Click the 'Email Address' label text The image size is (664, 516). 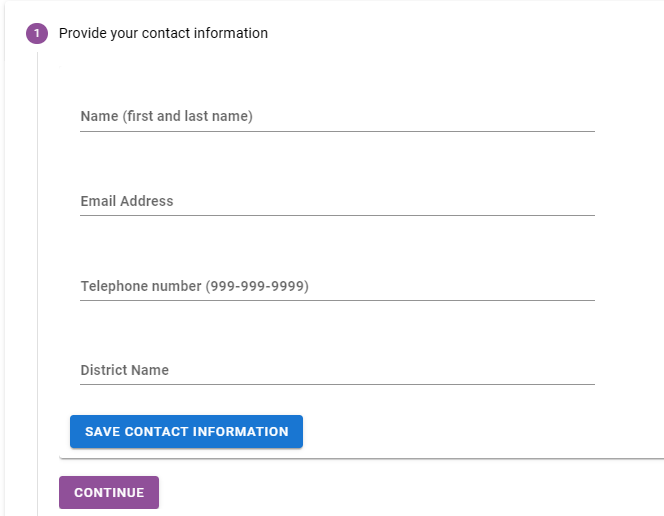click(127, 201)
